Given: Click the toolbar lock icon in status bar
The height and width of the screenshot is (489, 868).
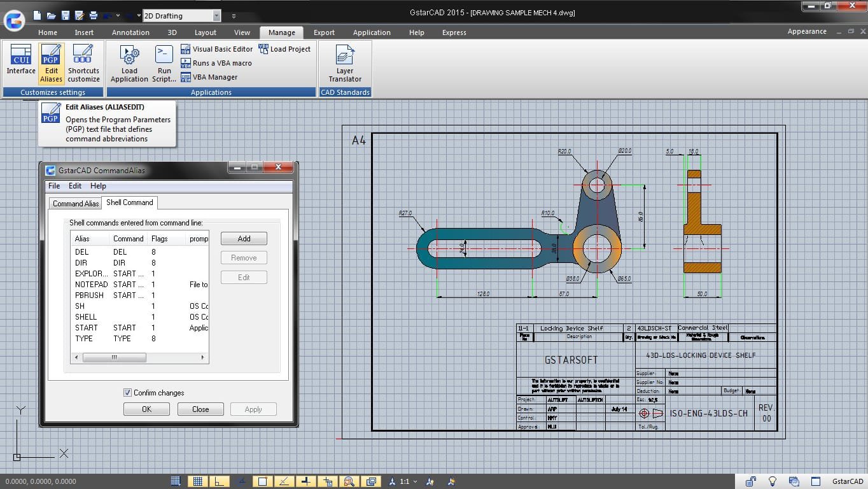Looking at the screenshot, I should 751,481.
